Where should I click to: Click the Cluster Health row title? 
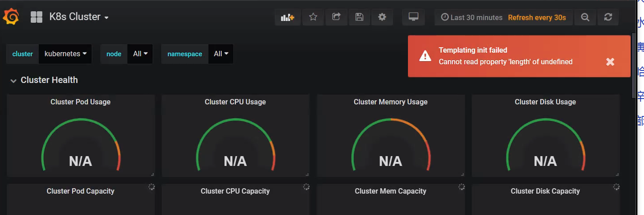[x=49, y=80]
